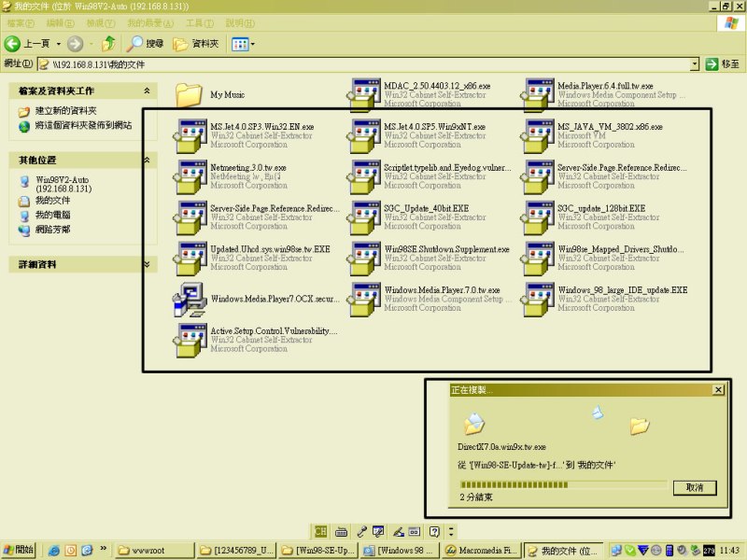Screen dimensions: 747x560
Task: Switch to [Win98-SE-Up... taskbar window
Action: (x=319, y=551)
